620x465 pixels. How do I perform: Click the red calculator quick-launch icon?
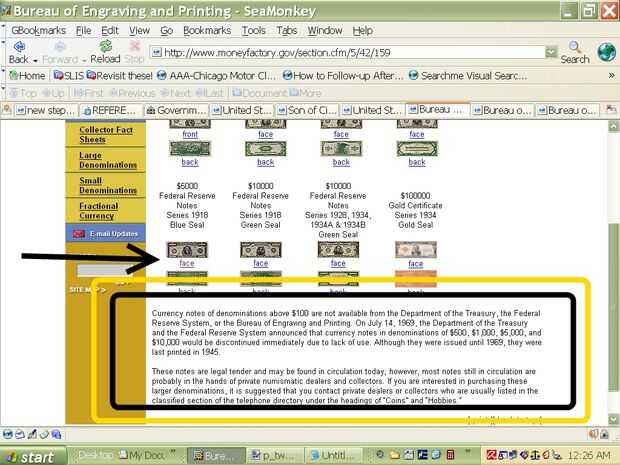[450, 455]
